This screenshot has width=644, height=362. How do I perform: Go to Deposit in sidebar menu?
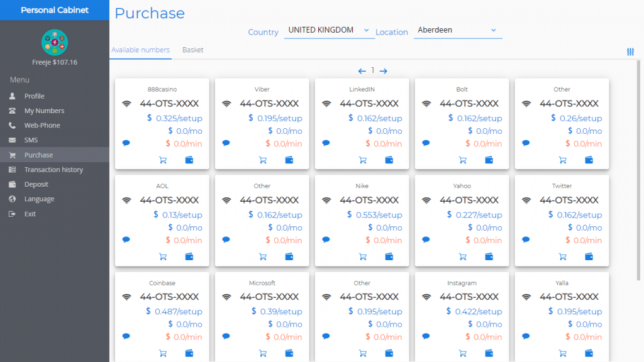tap(36, 184)
